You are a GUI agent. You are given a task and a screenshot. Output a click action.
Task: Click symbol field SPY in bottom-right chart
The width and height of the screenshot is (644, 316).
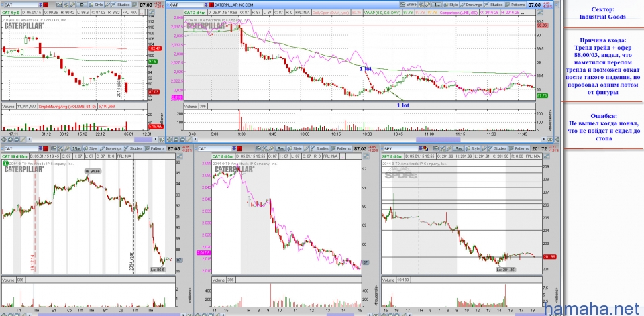[400, 148]
